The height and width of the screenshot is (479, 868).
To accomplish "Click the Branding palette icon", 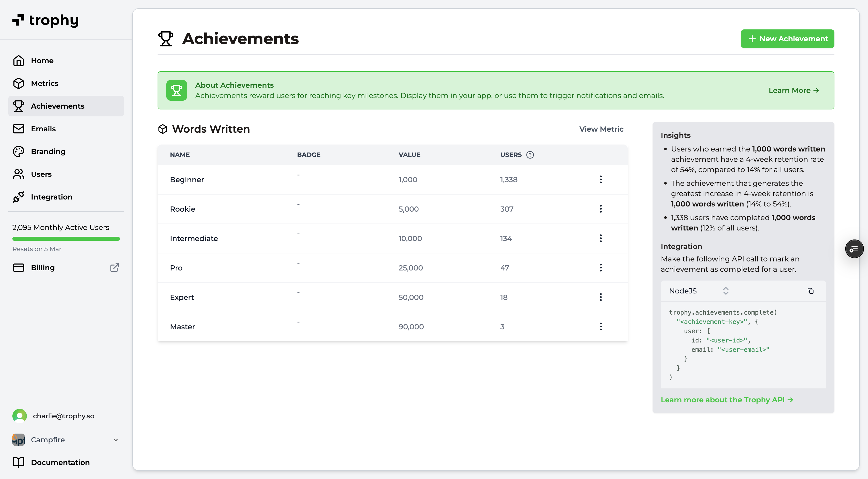I will [x=19, y=151].
